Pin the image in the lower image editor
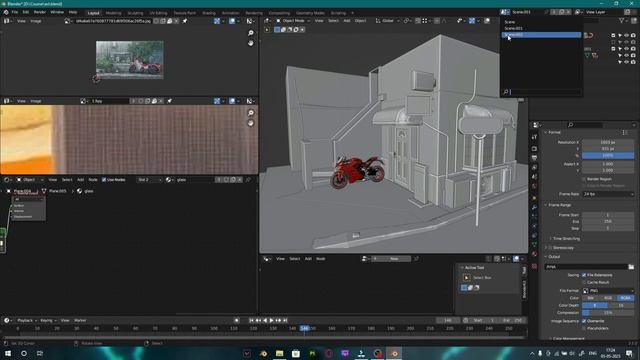Screen dimensions: 640x360 (x=169, y=101)
